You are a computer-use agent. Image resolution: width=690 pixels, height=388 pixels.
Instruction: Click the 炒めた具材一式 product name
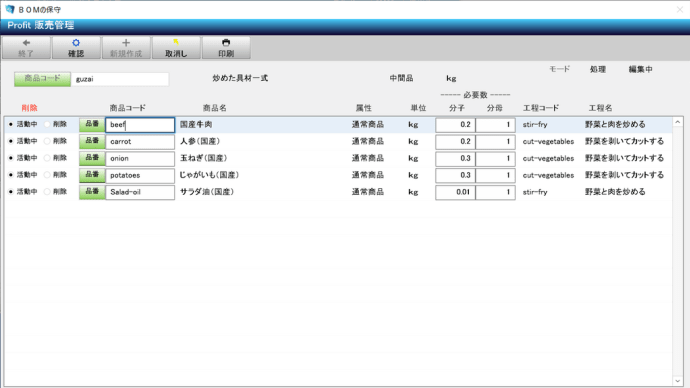pos(240,78)
